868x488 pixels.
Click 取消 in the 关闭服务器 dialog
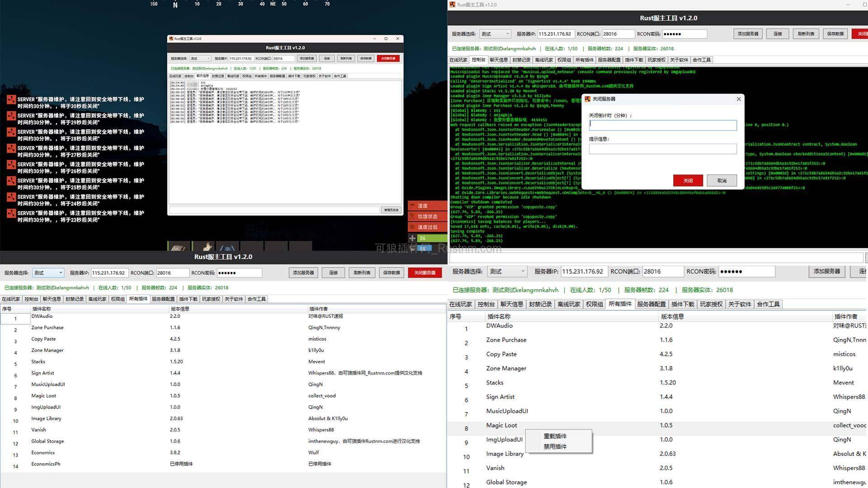(x=722, y=180)
